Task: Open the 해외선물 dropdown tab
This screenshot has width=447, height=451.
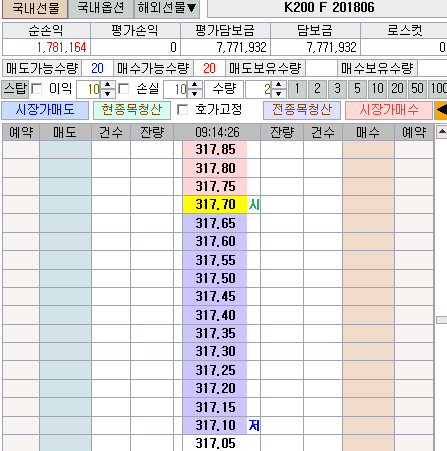Action: (167, 8)
